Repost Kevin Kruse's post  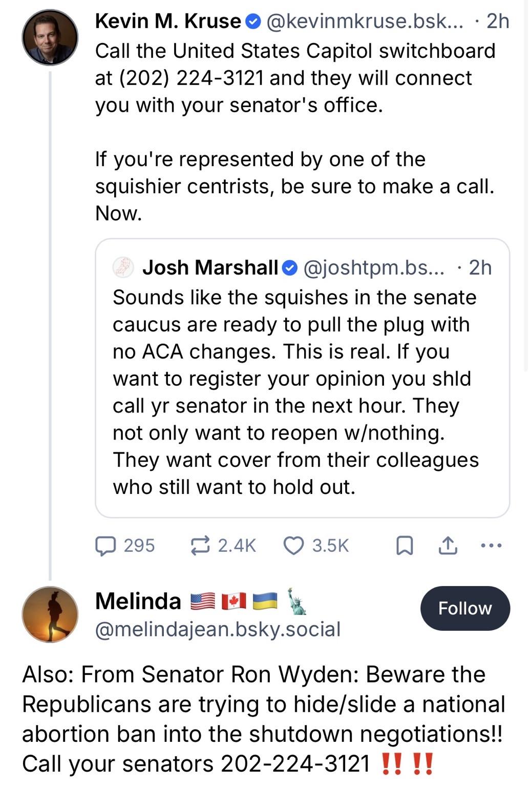point(200,546)
